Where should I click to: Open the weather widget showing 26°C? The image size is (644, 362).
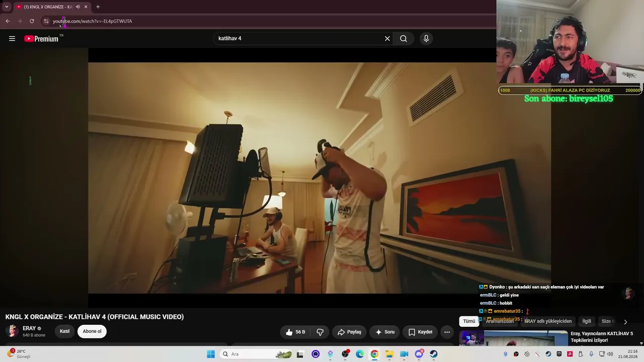[19, 353]
